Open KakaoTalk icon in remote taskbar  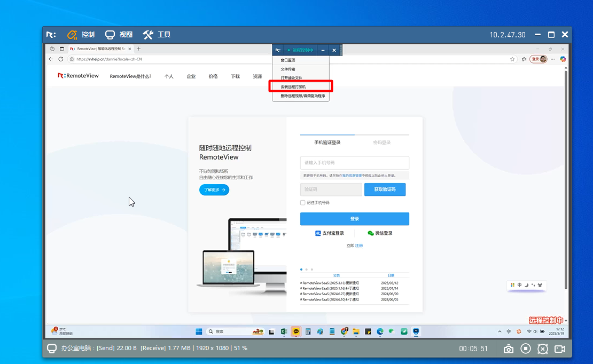[296, 331]
